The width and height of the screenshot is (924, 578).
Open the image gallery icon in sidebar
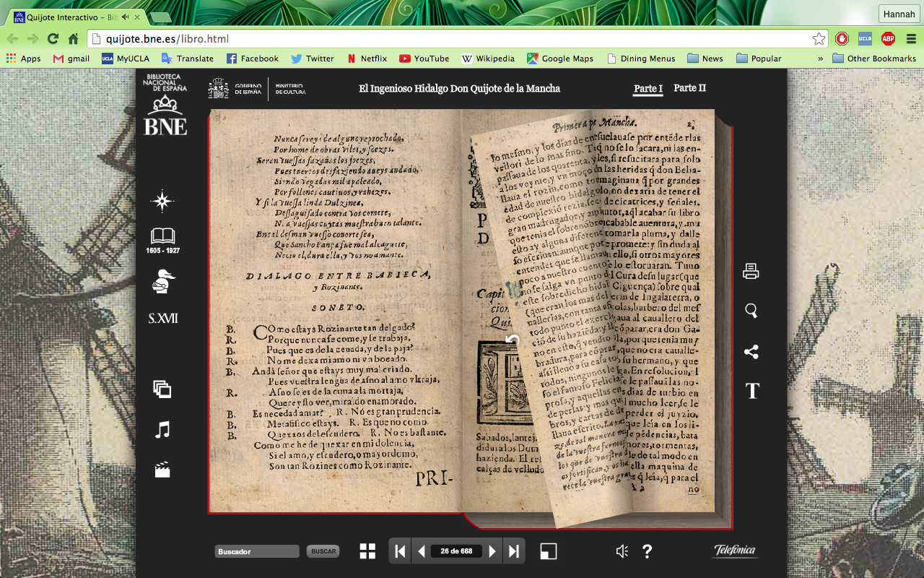[162, 389]
